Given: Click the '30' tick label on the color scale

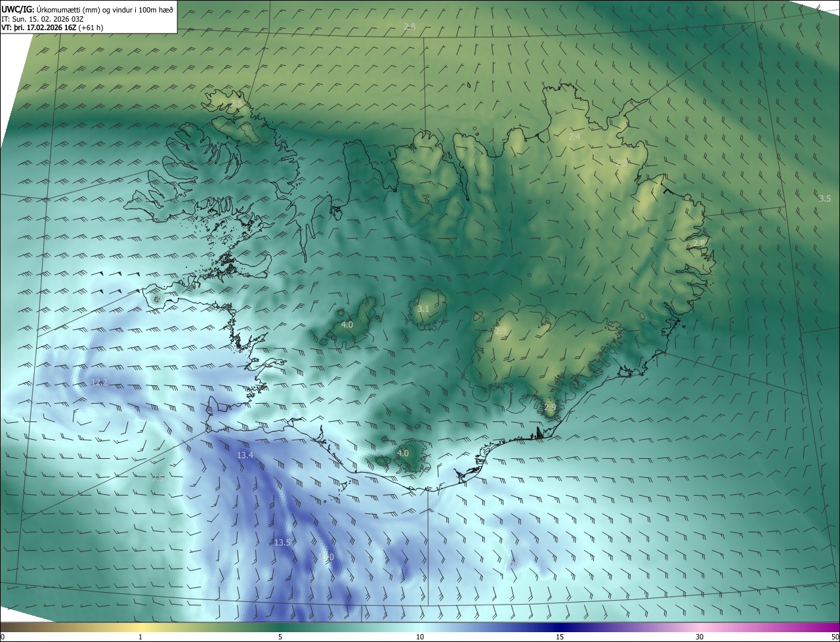Looking at the screenshot, I should pos(700,637).
